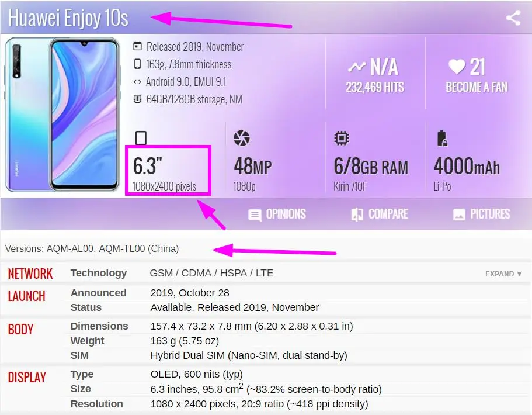Click the Status spec label
532x415 pixels.
[86, 307]
